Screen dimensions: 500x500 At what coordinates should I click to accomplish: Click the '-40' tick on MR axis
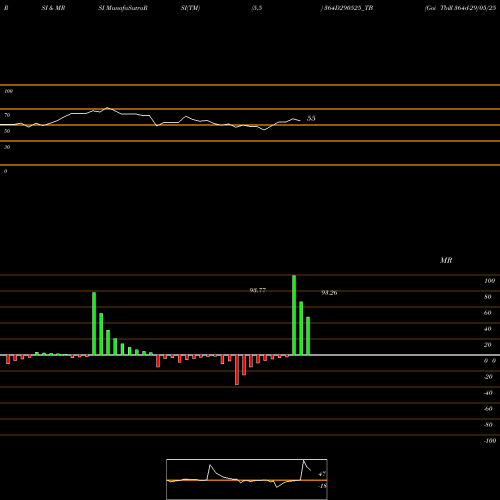(488, 393)
